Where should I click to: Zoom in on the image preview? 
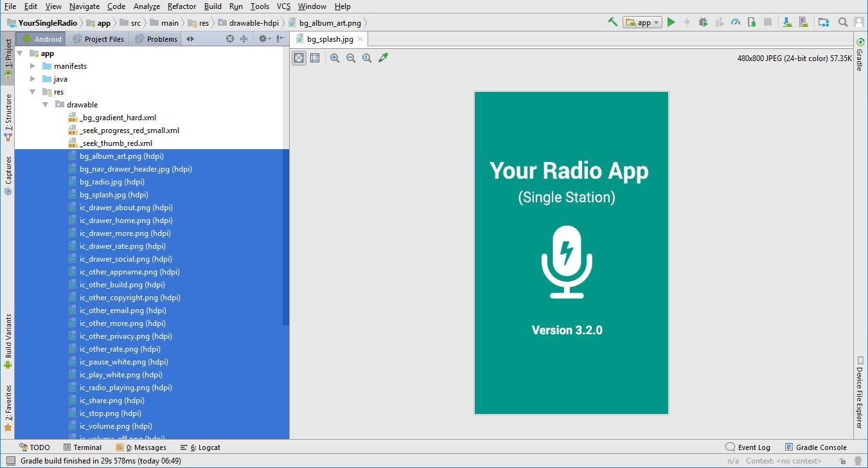335,58
